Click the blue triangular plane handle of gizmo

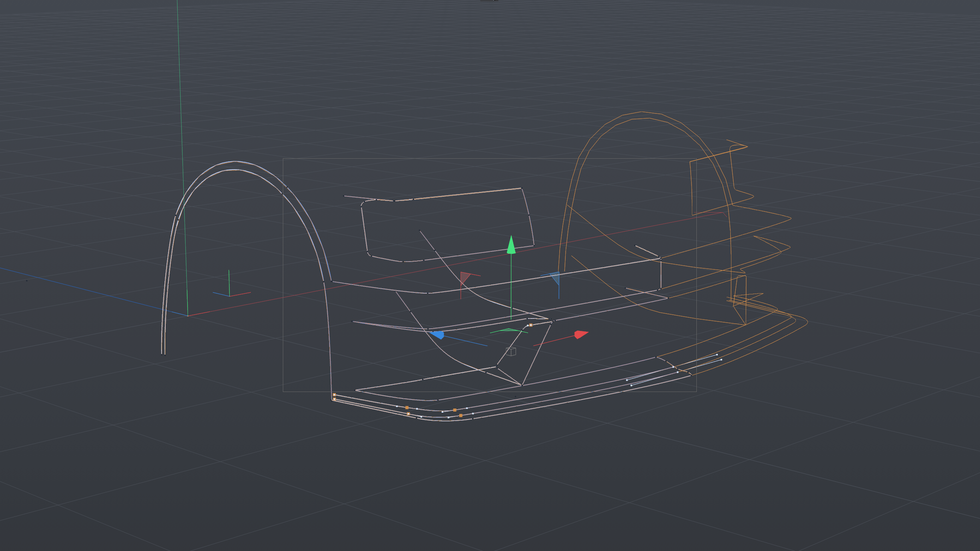(x=555, y=278)
